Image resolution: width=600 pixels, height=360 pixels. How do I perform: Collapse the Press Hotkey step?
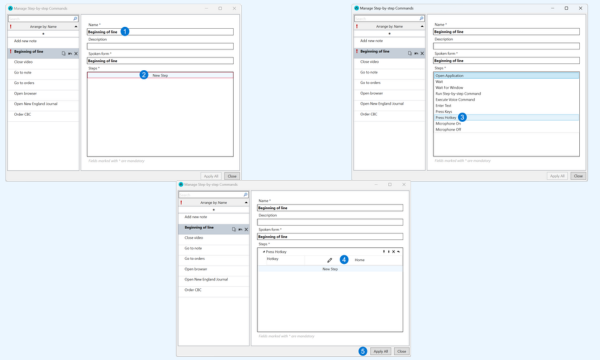[264, 252]
